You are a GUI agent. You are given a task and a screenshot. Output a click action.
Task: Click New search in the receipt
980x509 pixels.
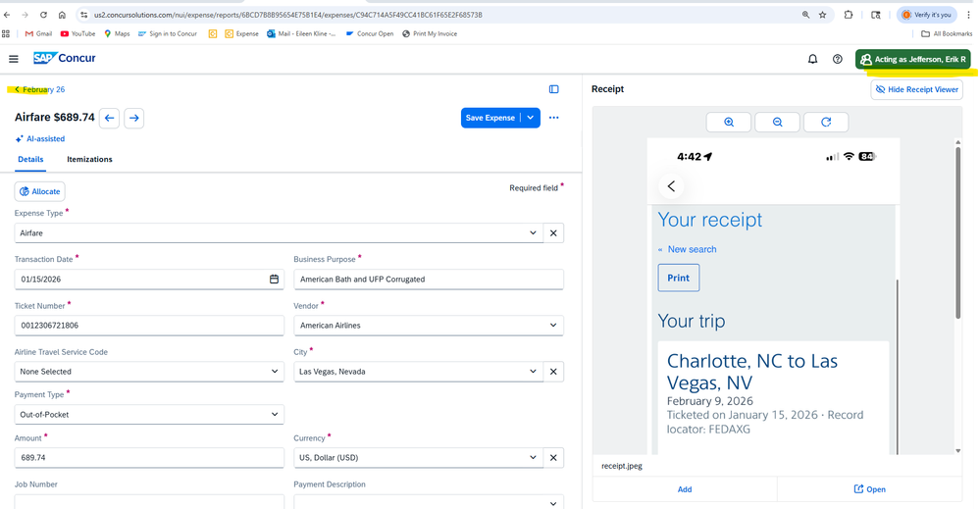pos(692,249)
